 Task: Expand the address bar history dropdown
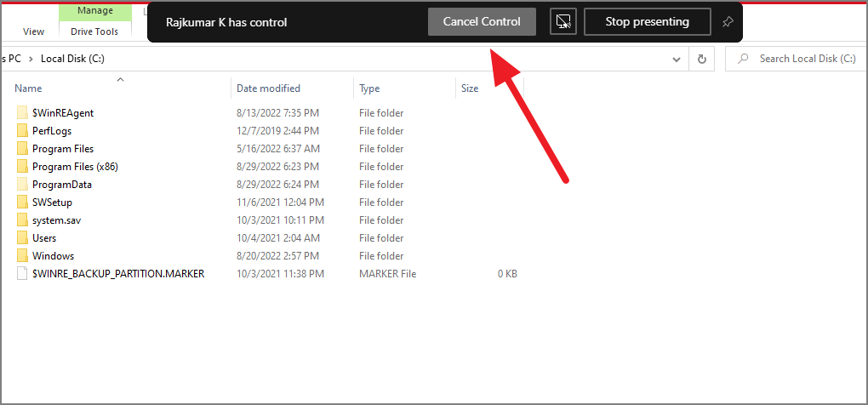point(677,59)
